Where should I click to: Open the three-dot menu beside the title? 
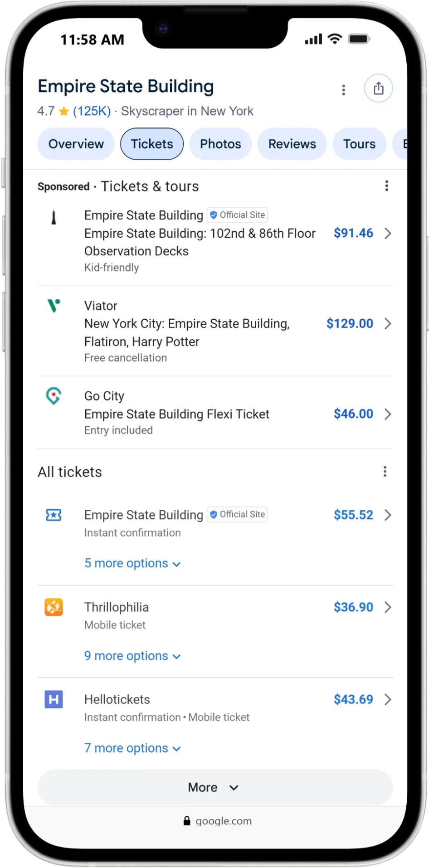(x=343, y=90)
